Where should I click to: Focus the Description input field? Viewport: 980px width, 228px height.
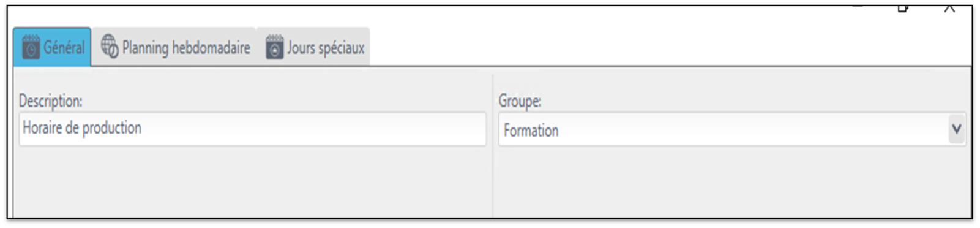252,129
